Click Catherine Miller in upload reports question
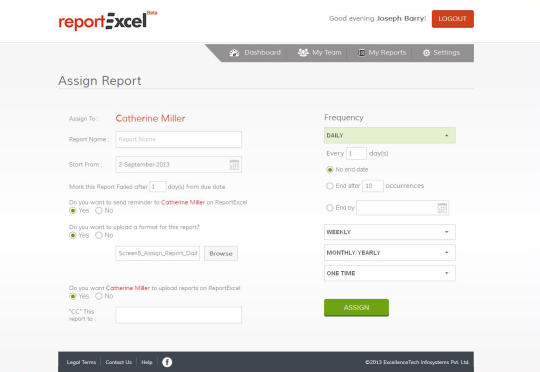The height and width of the screenshot is (372, 540). [128, 288]
